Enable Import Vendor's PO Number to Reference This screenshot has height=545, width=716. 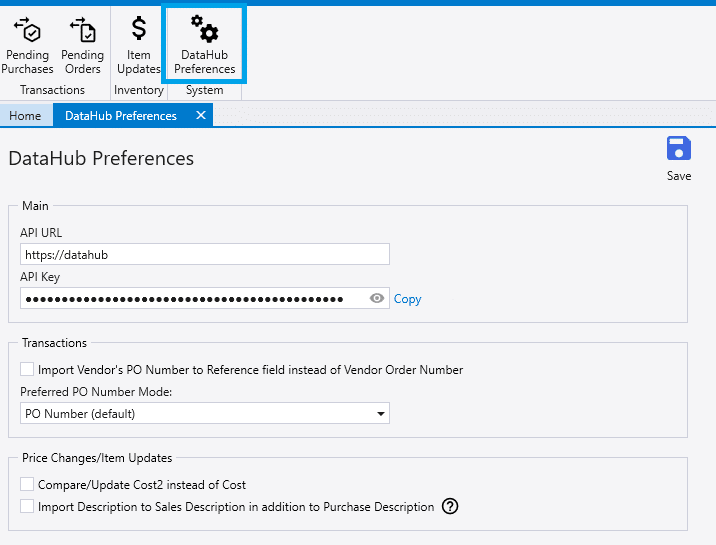[27, 369]
